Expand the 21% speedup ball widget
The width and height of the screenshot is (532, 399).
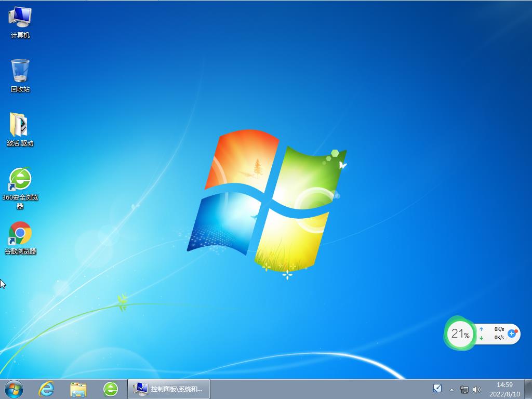(459, 334)
